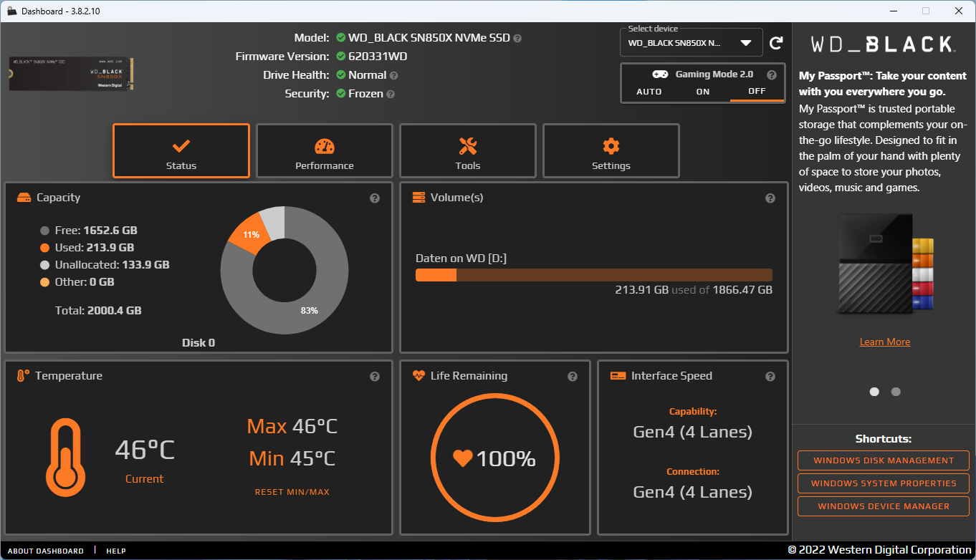Click the Daten on WD usage bar
The height and width of the screenshot is (560, 976).
pos(594,275)
